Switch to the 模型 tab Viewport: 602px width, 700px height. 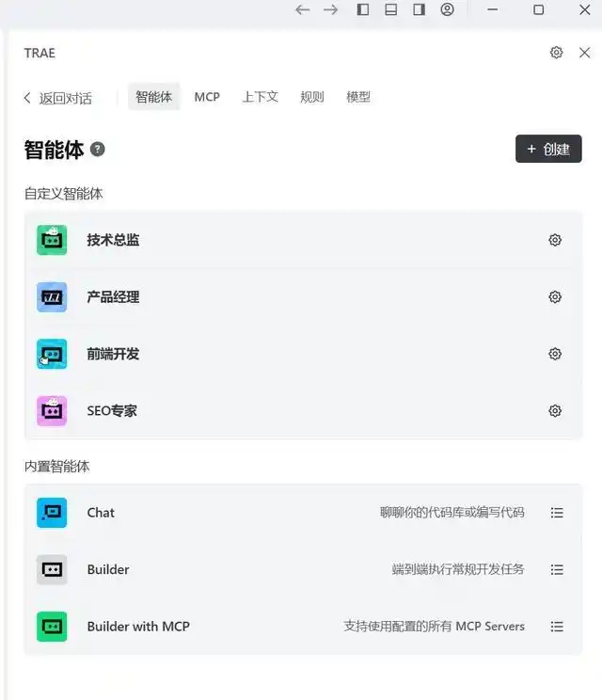(x=358, y=97)
